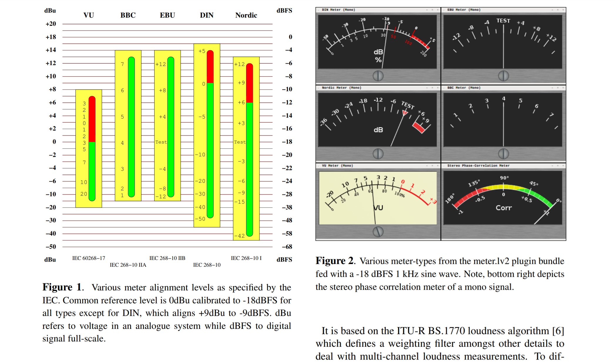Click the VU Meter calibration screw knob
615x364 pixels.
[x=378, y=232]
